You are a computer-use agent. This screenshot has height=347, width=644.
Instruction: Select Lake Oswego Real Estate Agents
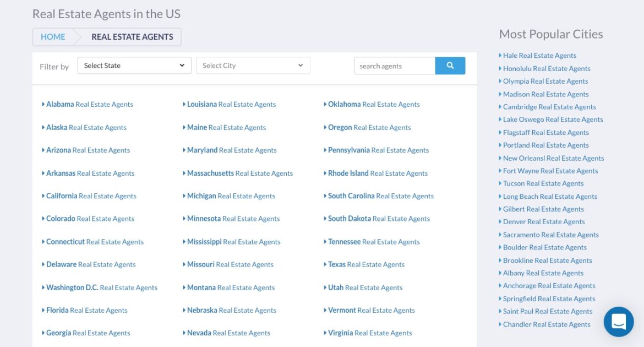click(553, 120)
